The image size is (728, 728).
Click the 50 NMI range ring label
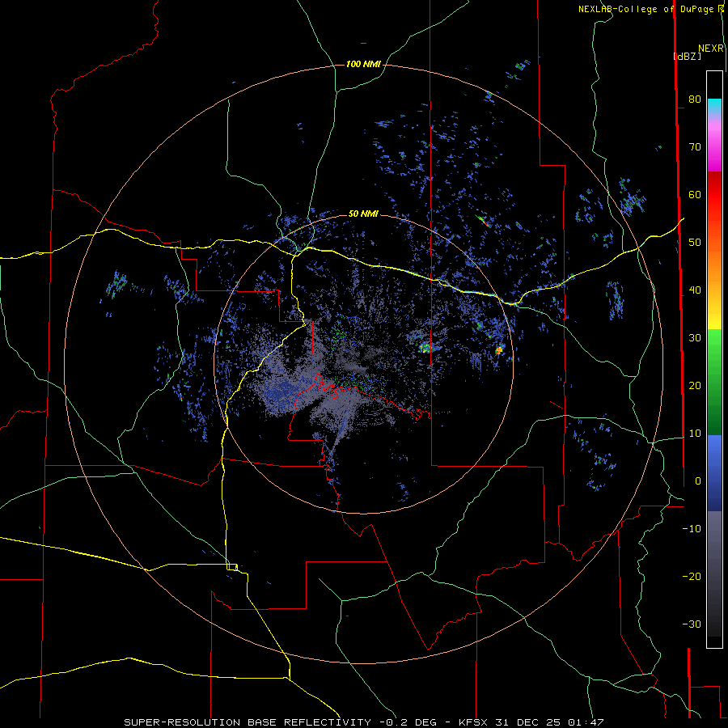click(363, 214)
